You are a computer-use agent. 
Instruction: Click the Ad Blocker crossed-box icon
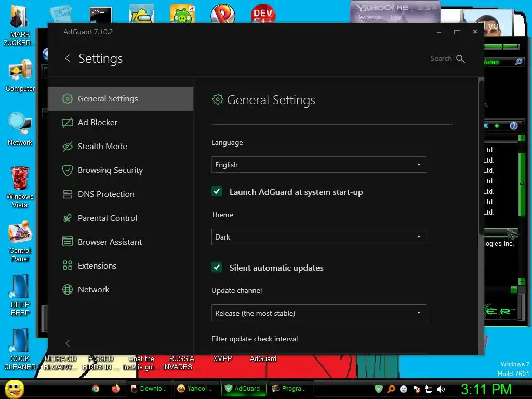tap(68, 123)
